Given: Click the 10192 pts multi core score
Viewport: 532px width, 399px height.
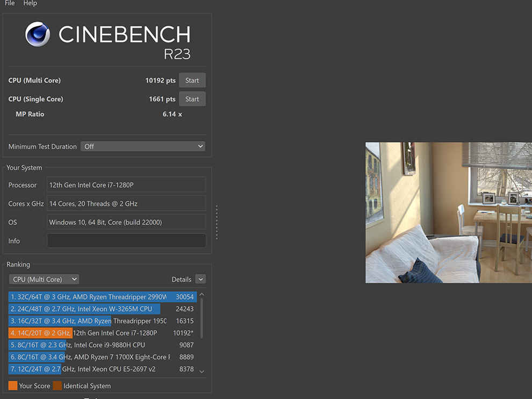Looking at the screenshot, I should (x=161, y=81).
